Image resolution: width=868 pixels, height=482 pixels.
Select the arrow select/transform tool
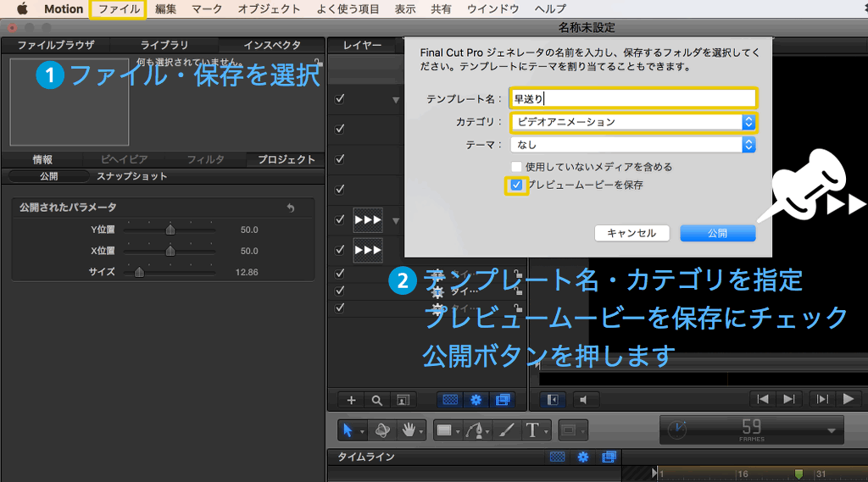348,430
